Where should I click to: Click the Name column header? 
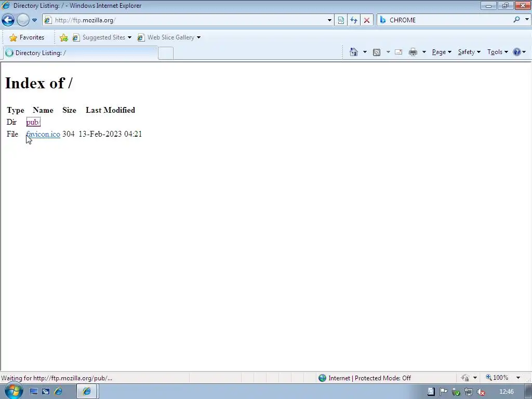tap(43, 110)
